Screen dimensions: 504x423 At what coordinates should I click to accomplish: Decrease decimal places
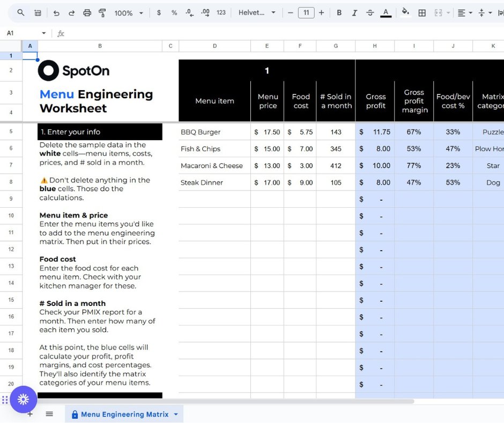[189, 12]
